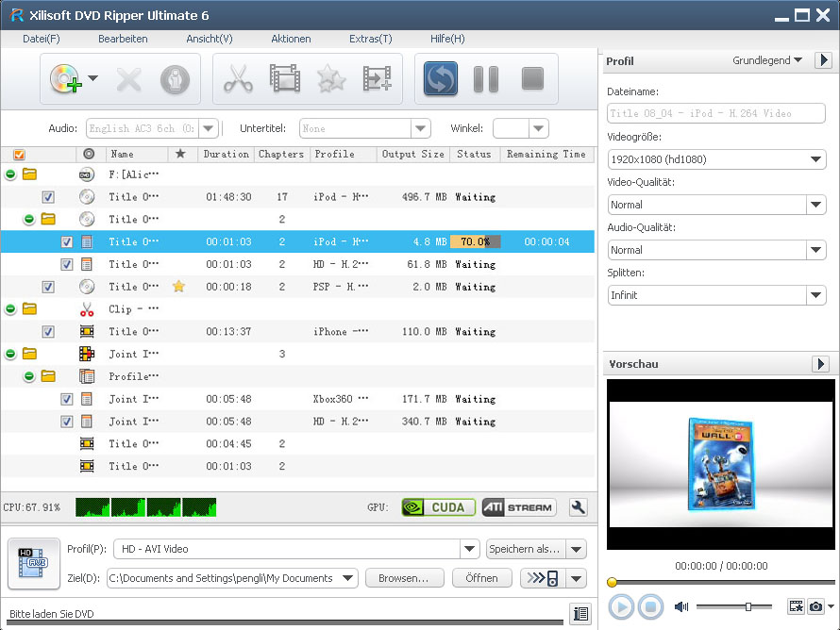The image size is (840, 630).
Task: Open the Ziel(D) destination path dropdown
Action: tap(347, 578)
